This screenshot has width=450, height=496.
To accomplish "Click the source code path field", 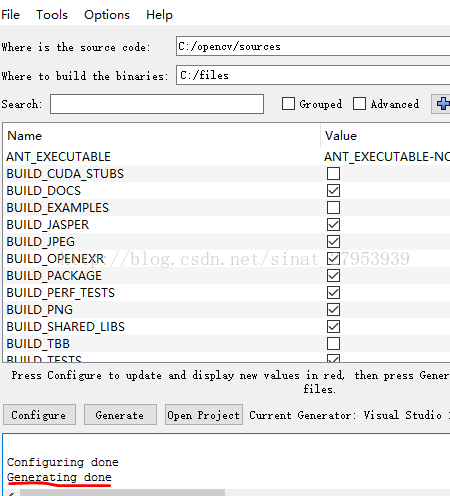I will (x=313, y=46).
